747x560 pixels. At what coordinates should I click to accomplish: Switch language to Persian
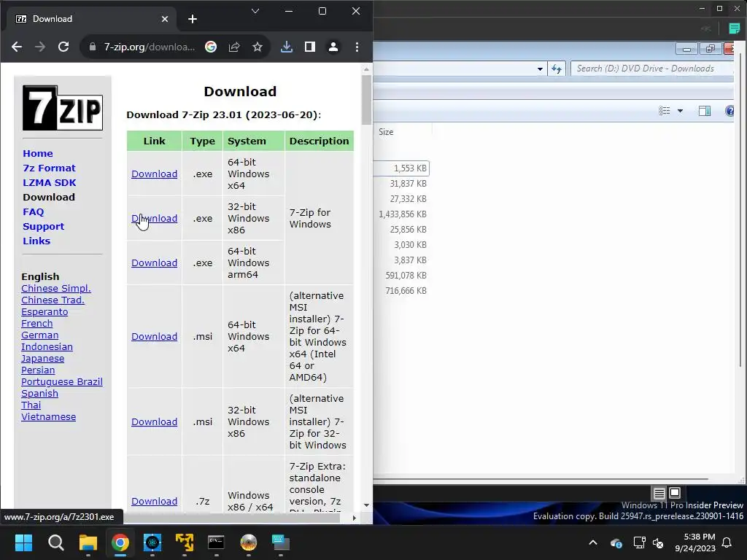click(x=38, y=370)
